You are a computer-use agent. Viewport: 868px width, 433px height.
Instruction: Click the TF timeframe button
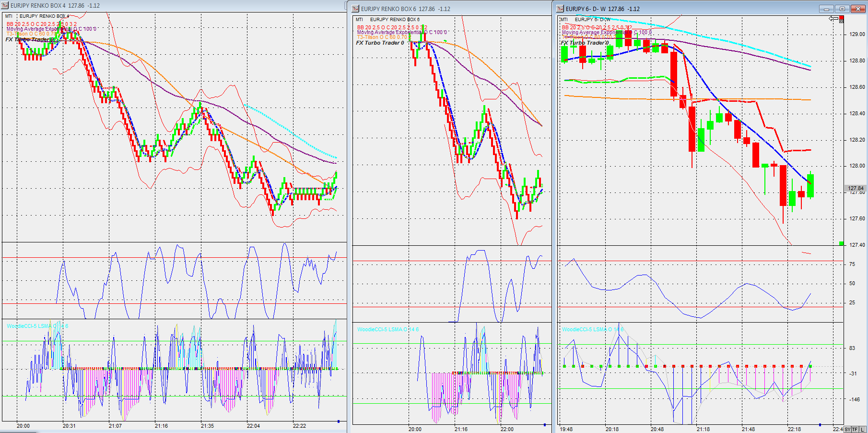855,429
